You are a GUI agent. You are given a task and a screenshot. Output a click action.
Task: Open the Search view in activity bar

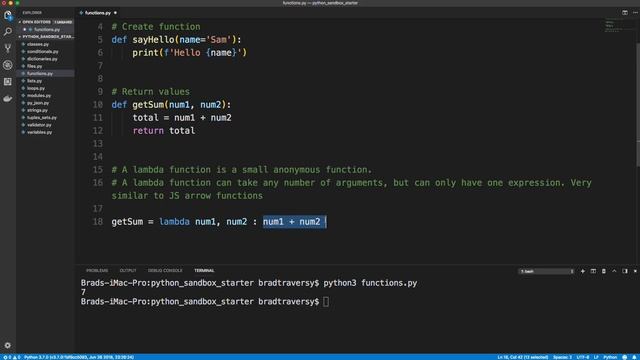(x=8, y=31)
